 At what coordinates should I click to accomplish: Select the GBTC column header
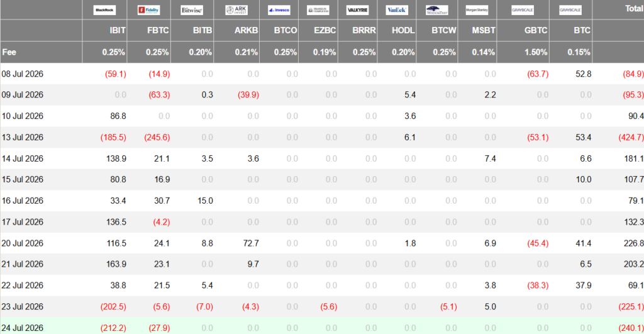tap(536, 30)
